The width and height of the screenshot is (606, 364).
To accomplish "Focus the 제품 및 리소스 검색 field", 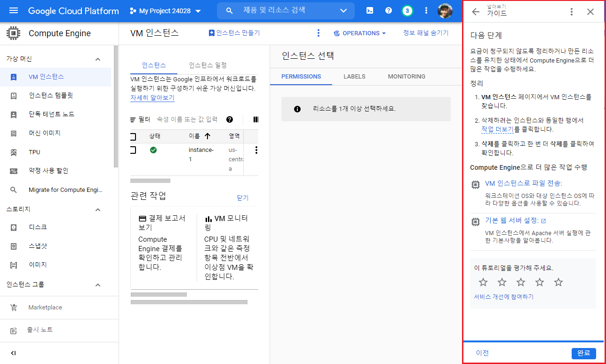I will point(285,10).
